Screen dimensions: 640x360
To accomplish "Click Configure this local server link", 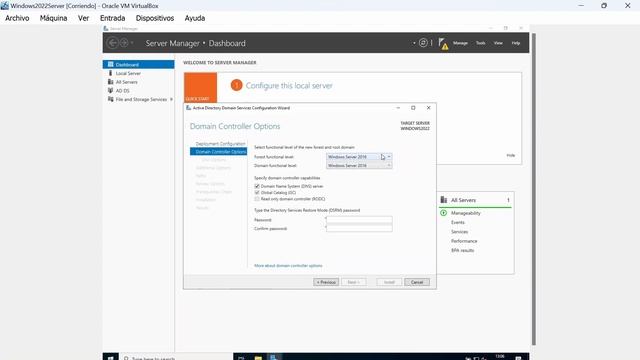I will point(289,86).
